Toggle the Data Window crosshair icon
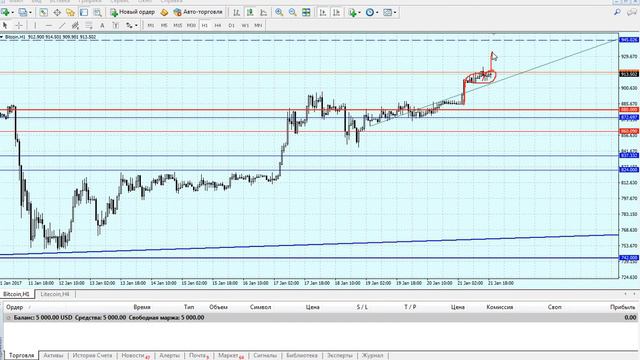The image size is (640, 360). coord(57,13)
